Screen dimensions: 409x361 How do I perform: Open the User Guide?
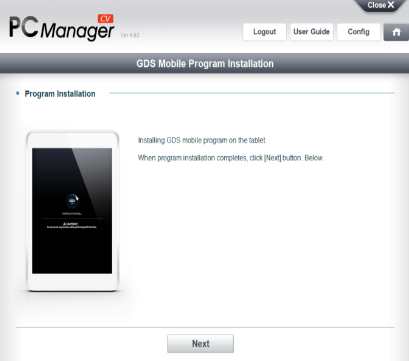311,32
